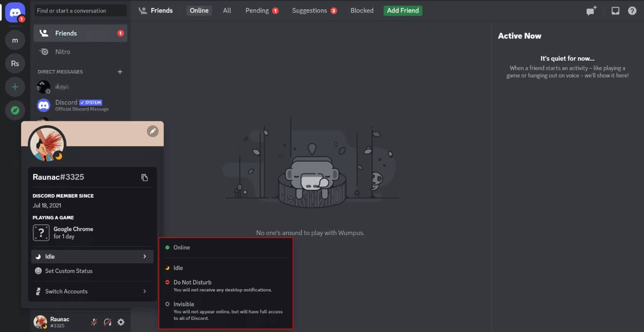Screen dimensions: 644x332
Task: Click the Add a Server plus icon
Action: [15, 87]
